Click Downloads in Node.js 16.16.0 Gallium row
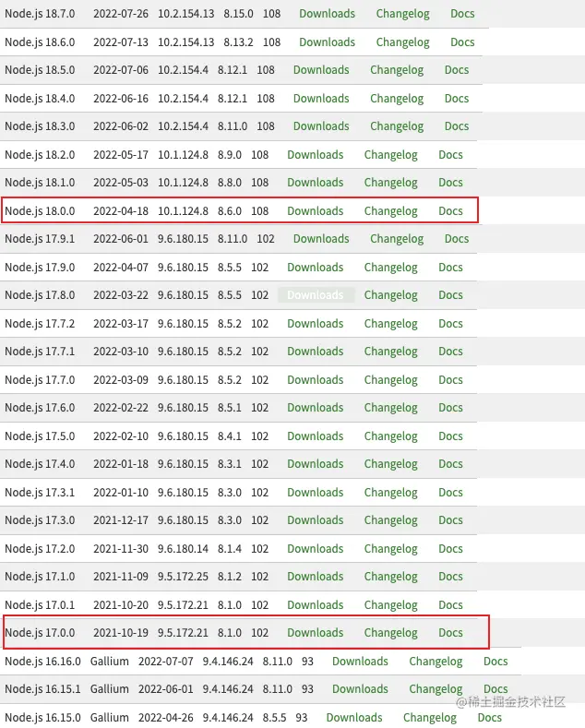Screen dimensions: 585x728 pos(360,662)
